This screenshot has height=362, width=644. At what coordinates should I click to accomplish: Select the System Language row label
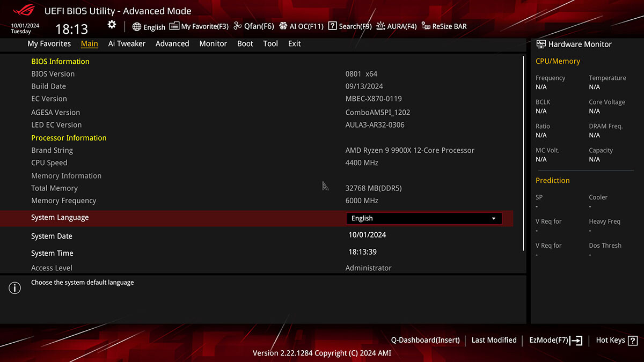coord(60,218)
